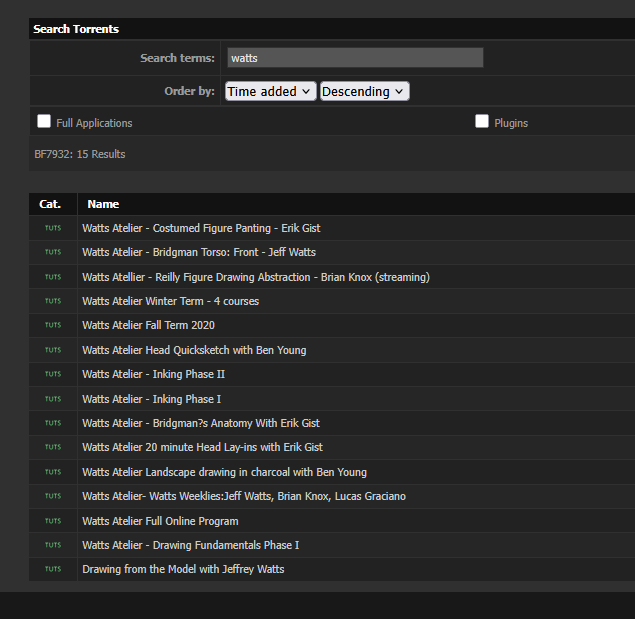Click the TUTS icon for the Watts Weeklies row

point(53,496)
